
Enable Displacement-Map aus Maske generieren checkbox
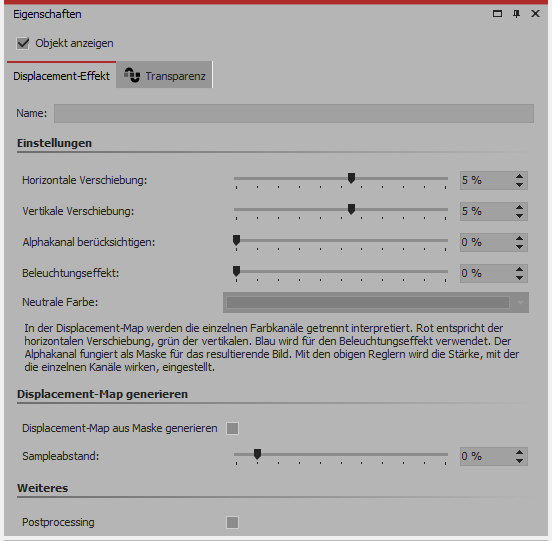coord(232,428)
